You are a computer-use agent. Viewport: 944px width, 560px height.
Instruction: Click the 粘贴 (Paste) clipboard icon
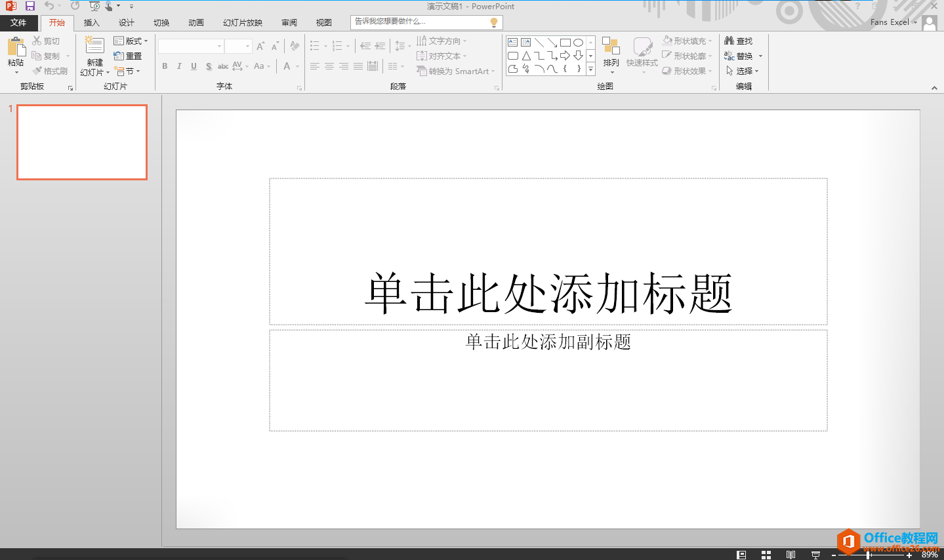pos(16,47)
